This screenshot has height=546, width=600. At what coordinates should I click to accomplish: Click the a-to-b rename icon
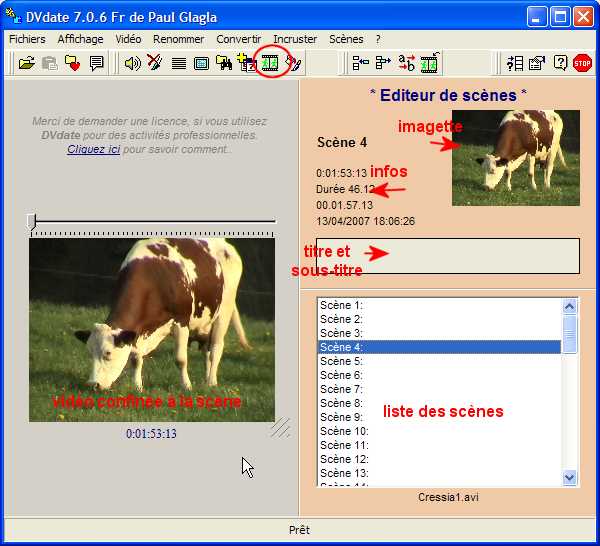click(x=406, y=63)
